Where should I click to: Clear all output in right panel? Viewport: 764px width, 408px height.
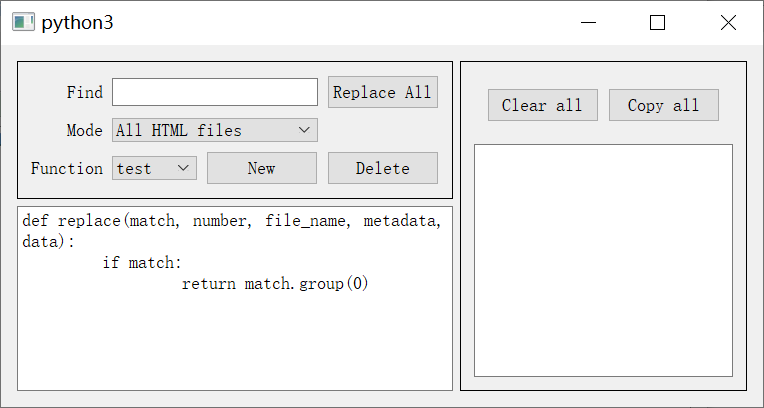[542, 105]
